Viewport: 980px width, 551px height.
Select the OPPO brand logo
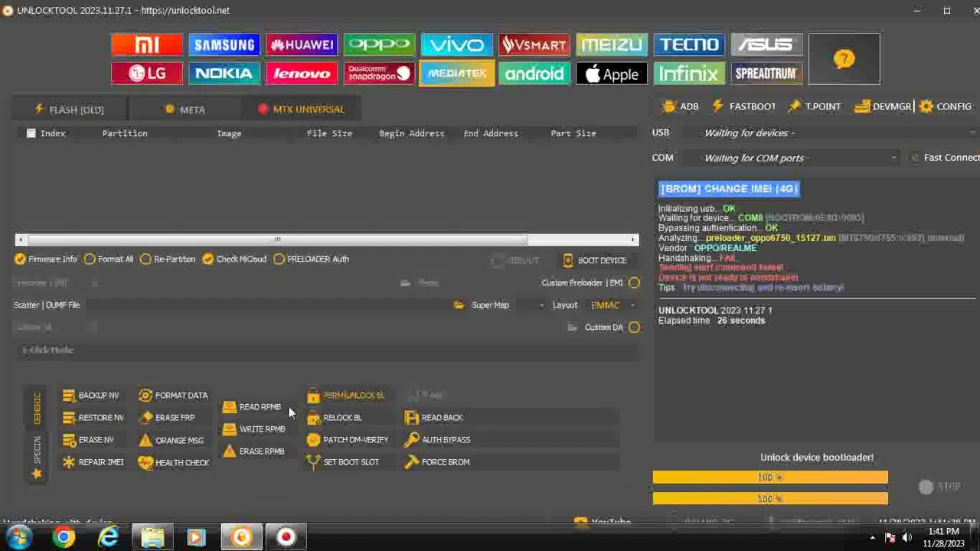coord(379,45)
